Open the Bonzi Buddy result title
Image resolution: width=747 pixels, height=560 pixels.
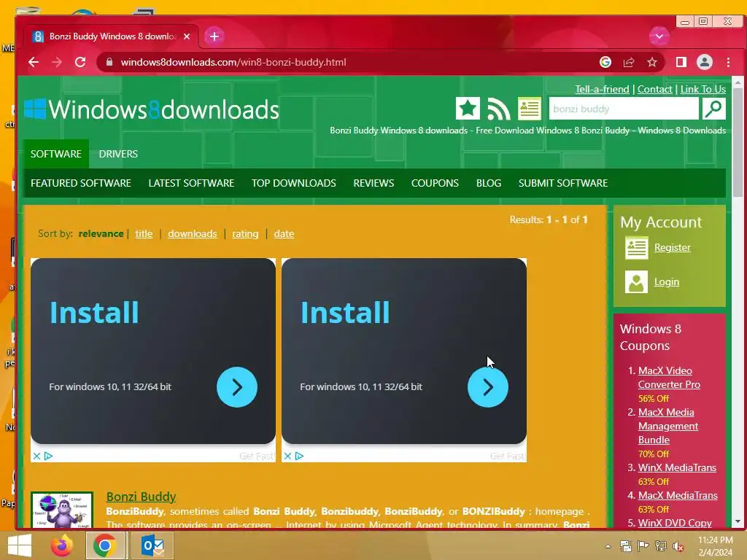[x=141, y=497]
